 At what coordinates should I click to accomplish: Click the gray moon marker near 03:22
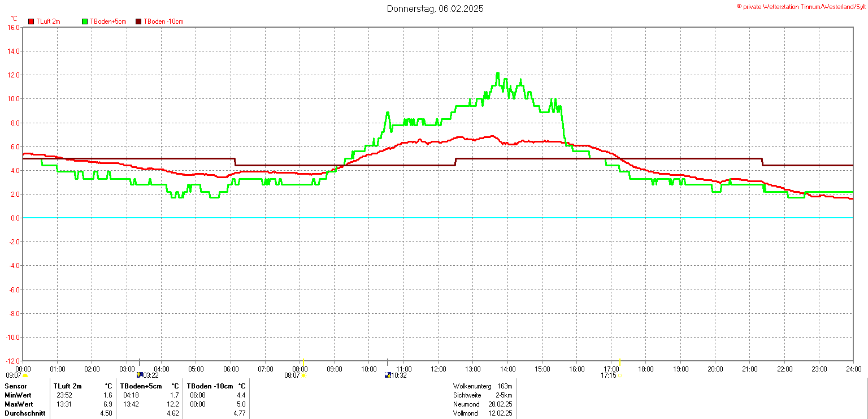[140, 362]
